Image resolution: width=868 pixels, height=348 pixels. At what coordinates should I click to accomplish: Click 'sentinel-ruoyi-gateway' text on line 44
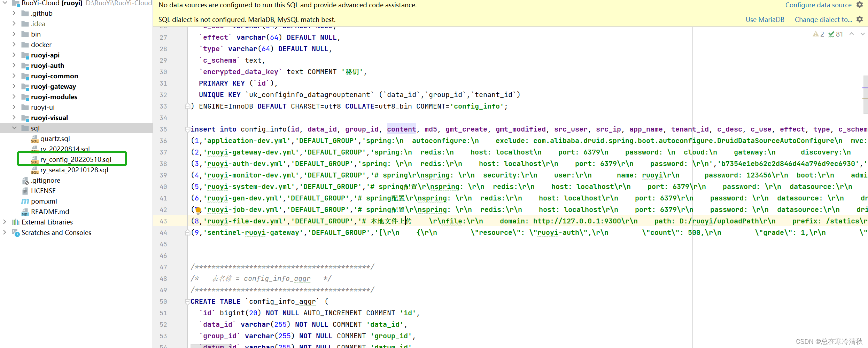[x=253, y=233]
